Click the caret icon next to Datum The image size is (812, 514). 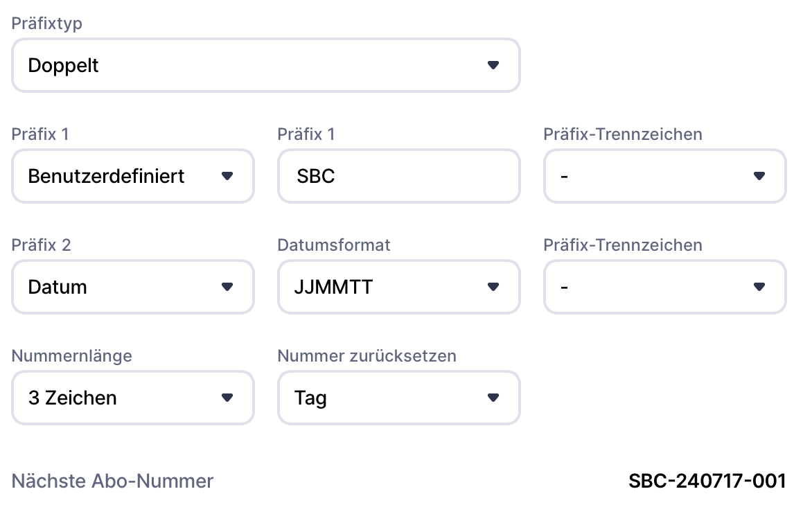tap(227, 287)
